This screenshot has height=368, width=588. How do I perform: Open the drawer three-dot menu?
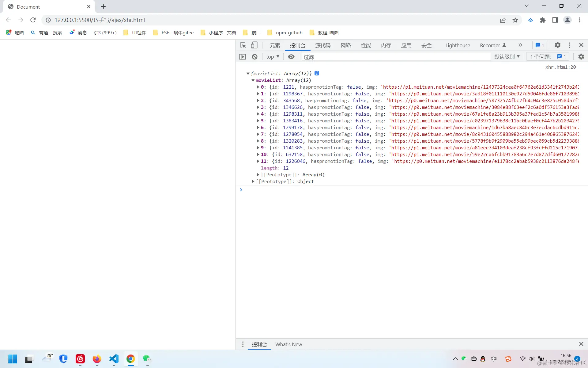[243, 344]
